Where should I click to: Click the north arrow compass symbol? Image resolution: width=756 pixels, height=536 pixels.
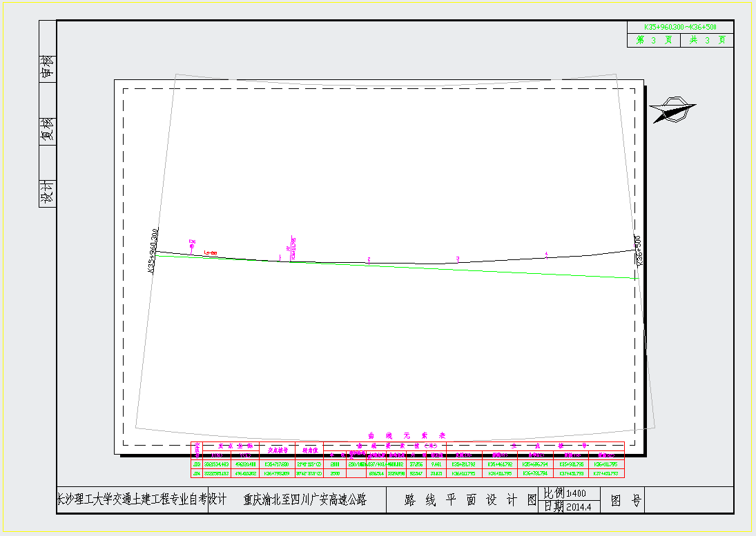672,111
